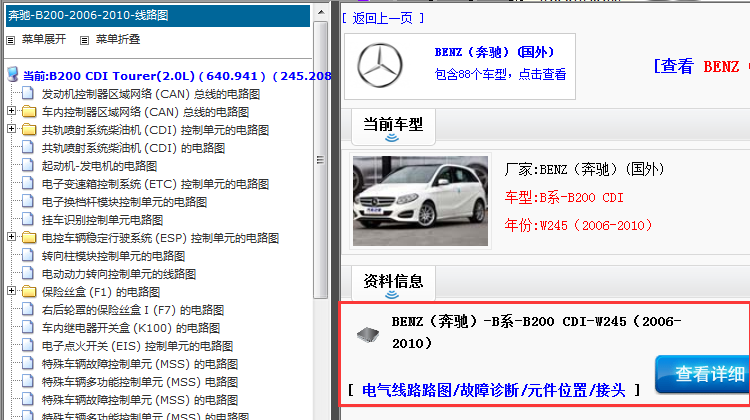Click document icon of 转向柱模块控制单元的电路图
The height and width of the screenshot is (420, 750).
click(28, 255)
